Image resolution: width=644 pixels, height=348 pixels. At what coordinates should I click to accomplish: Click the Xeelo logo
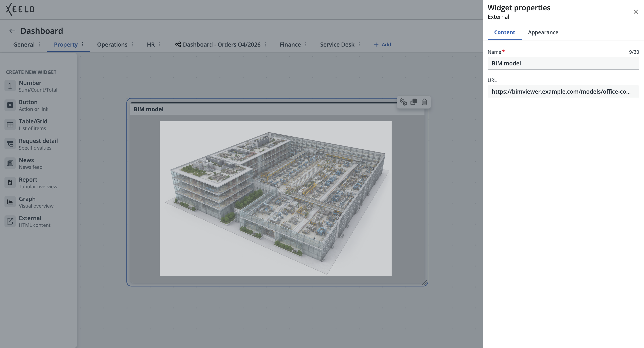20,9
